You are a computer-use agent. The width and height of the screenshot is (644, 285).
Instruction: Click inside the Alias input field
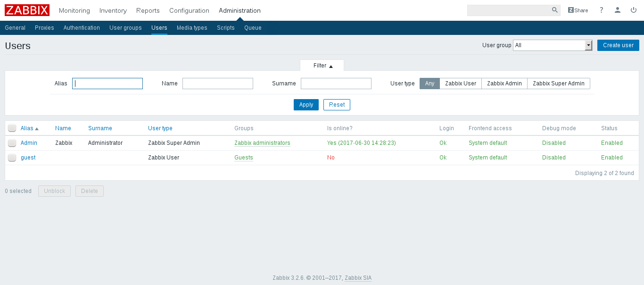click(x=107, y=83)
